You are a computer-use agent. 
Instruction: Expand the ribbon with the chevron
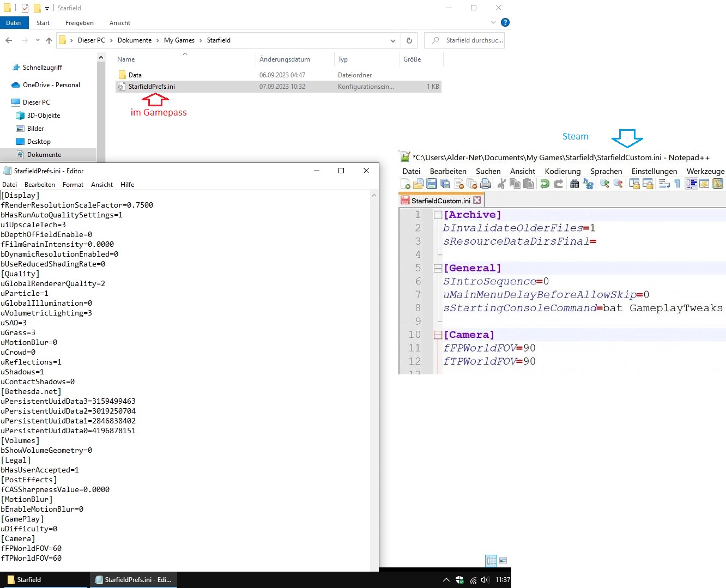click(493, 22)
